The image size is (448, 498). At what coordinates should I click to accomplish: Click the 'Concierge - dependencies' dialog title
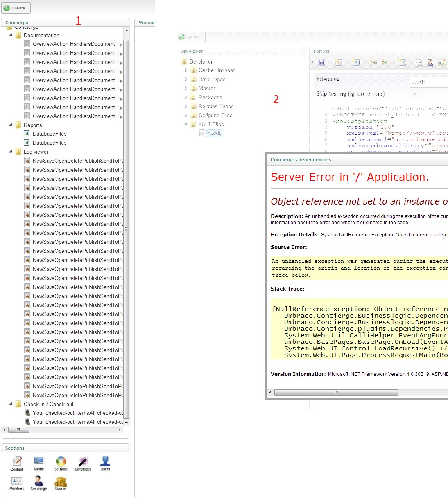click(301, 160)
